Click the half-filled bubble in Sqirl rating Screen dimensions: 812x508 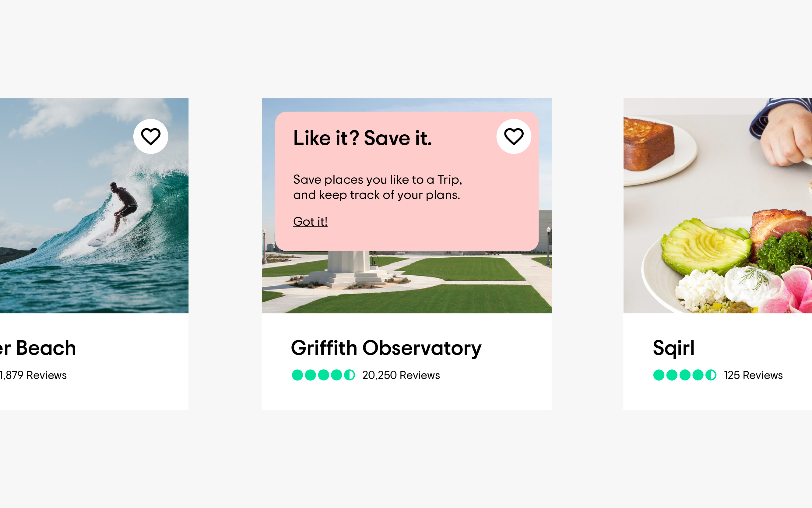click(x=711, y=375)
